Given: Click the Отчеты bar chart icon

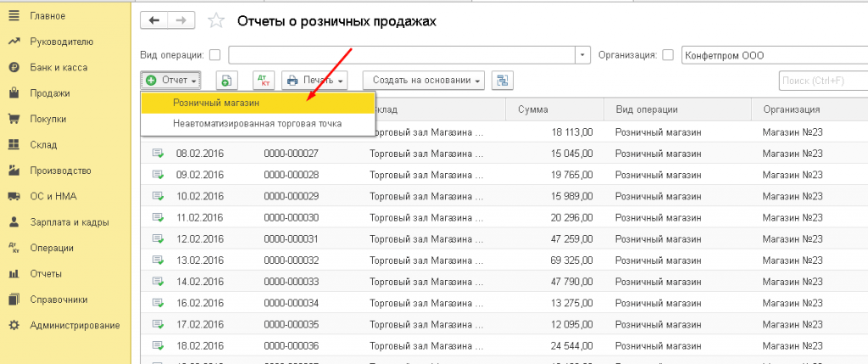Looking at the screenshot, I should 14,274.
